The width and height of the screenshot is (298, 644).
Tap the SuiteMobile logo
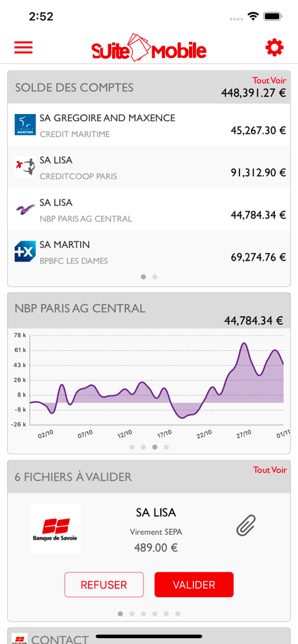(149, 48)
